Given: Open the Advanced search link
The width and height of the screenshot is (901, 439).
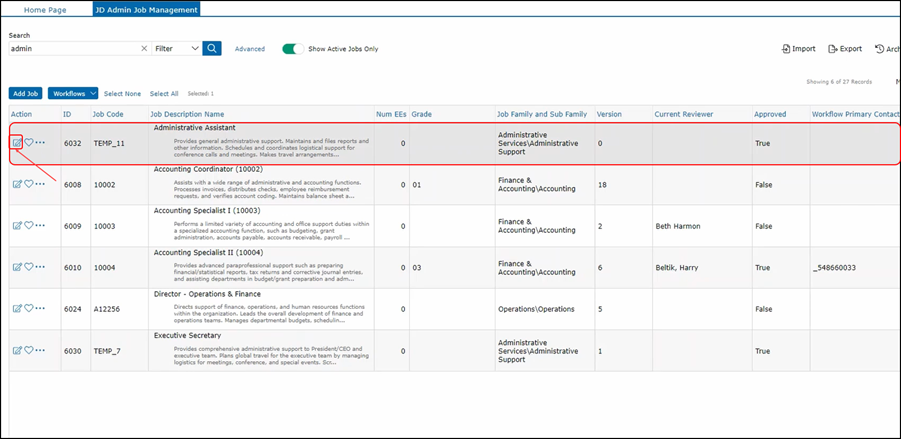Looking at the screenshot, I should pos(250,48).
